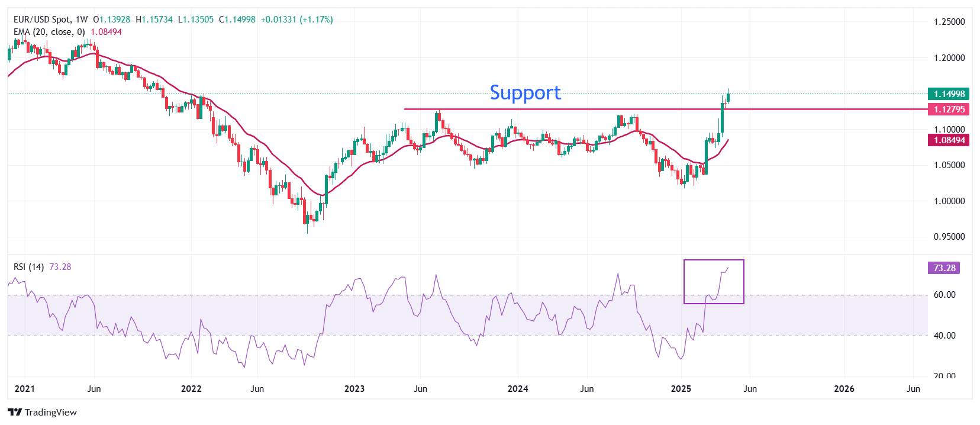Click the pink 1.12795 support price label
Viewport: 980px width, 425px height.
[x=949, y=110]
